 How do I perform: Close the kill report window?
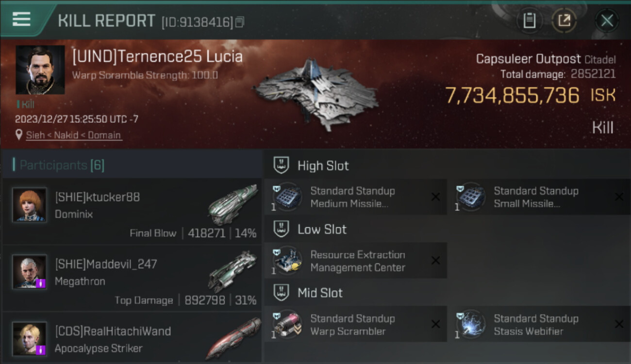pos(607,20)
